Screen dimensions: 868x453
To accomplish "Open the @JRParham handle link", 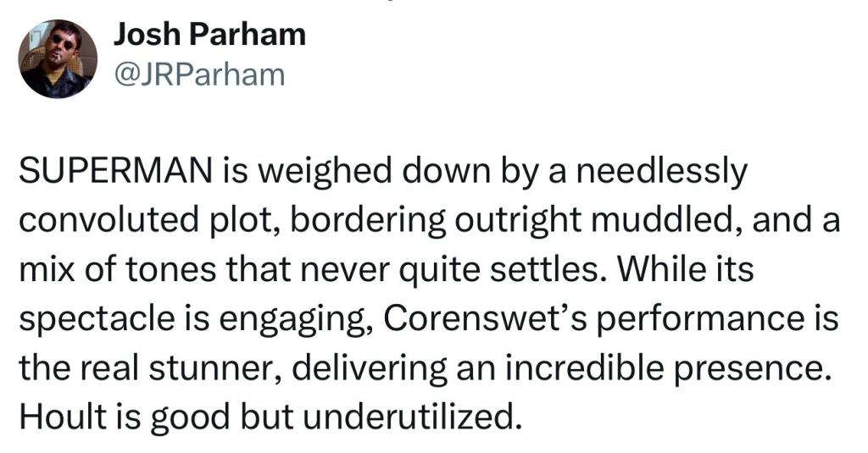I will (x=199, y=75).
